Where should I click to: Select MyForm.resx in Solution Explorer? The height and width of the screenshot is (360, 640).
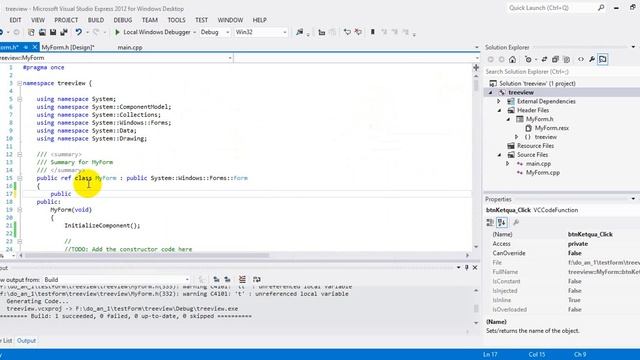pyautogui.click(x=551, y=128)
